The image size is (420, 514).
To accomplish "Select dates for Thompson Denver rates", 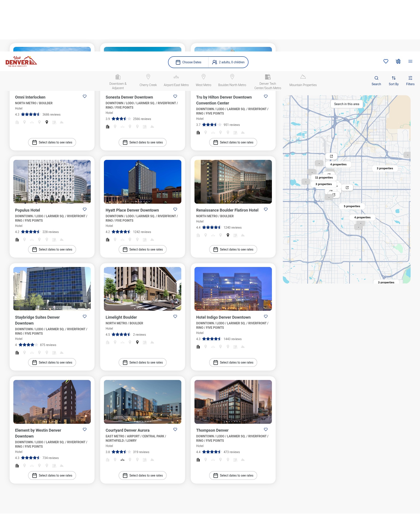I will 233,475.
